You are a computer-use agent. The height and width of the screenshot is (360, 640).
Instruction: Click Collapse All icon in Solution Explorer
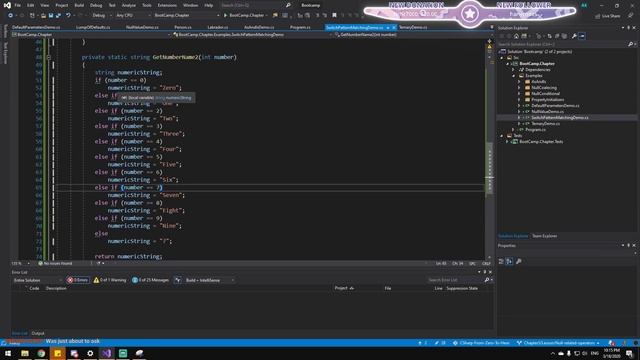tap(557, 36)
